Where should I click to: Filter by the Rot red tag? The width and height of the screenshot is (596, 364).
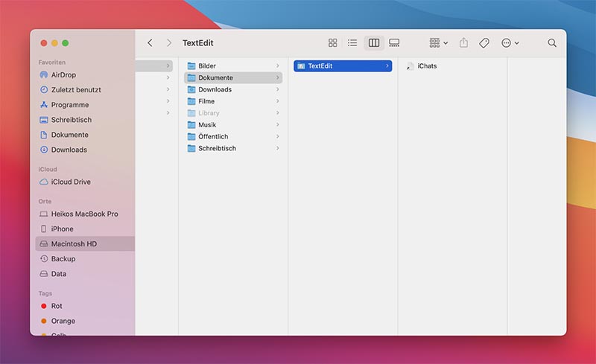pos(57,306)
